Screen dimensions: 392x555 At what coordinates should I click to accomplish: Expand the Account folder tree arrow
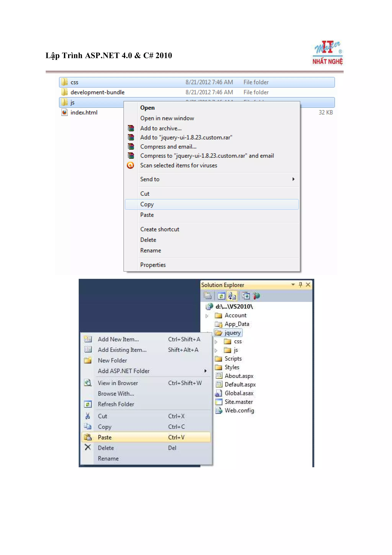[x=207, y=316]
